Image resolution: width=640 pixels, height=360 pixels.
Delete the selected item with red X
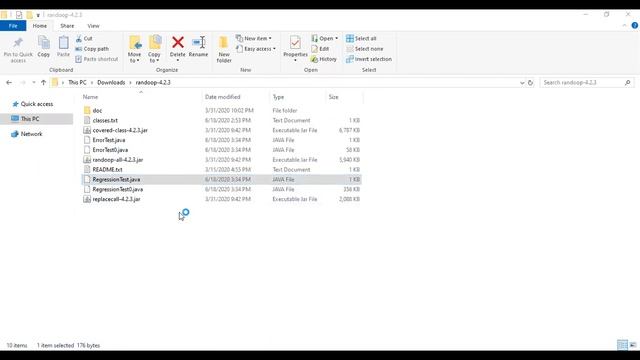click(178, 48)
